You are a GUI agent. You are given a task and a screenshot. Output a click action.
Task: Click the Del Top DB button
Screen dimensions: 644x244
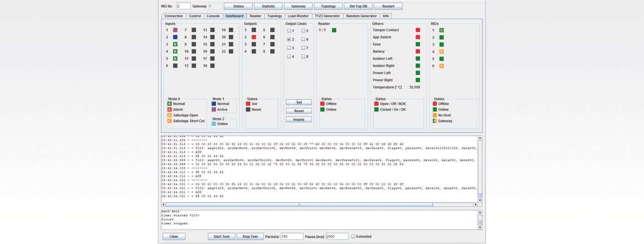tap(358, 6)
